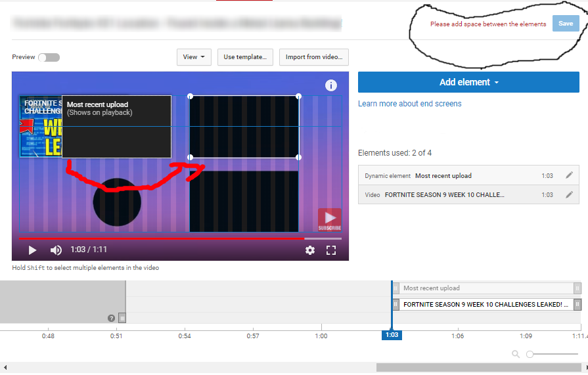Mute the video volume speaker icon
Viewport: 588px width, 375px height.
(56, 250)
